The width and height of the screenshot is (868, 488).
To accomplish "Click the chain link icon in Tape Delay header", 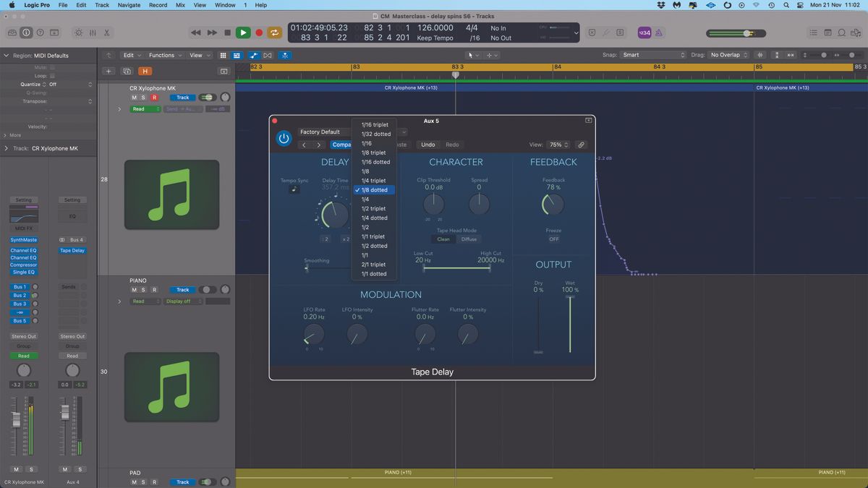I will click(x=581, y=145).
